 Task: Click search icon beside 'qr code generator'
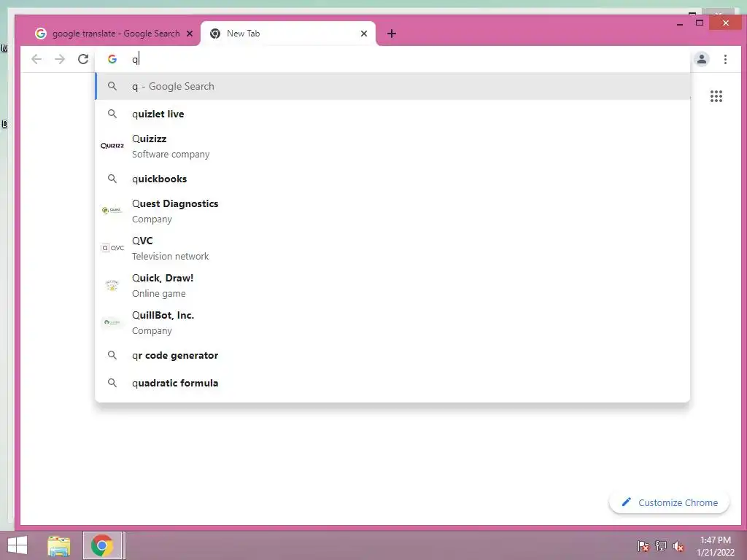[x=112, y=355]
